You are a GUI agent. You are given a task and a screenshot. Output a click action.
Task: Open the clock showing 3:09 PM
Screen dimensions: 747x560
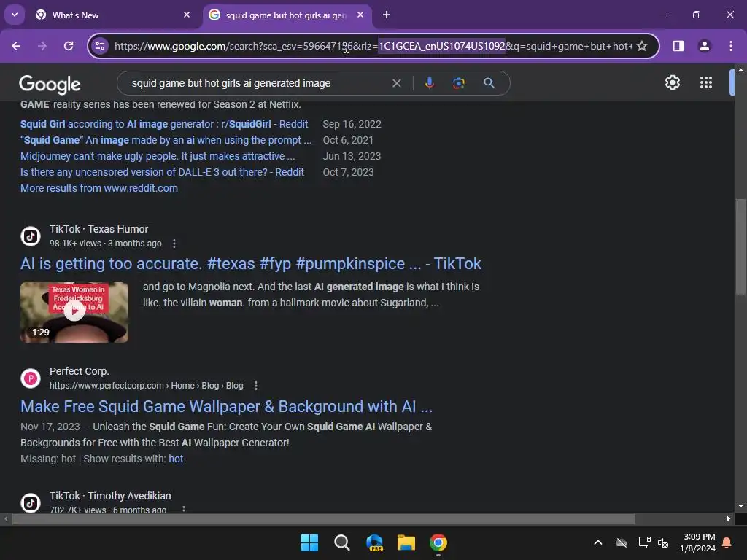click(699, 537)
